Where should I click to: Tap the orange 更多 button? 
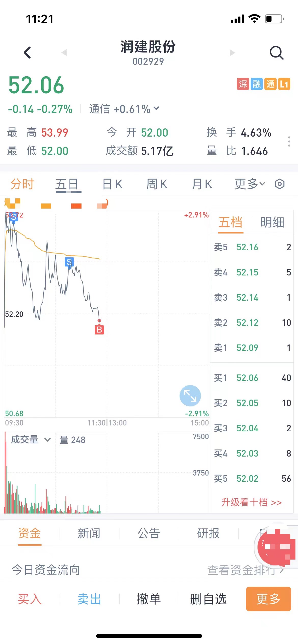tap(268, 599)
